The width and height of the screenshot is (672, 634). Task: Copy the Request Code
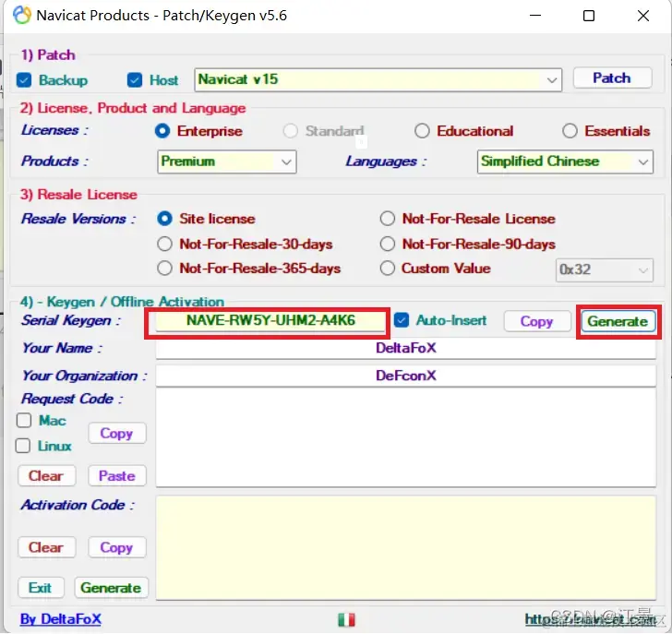click(x=117, y=433)
